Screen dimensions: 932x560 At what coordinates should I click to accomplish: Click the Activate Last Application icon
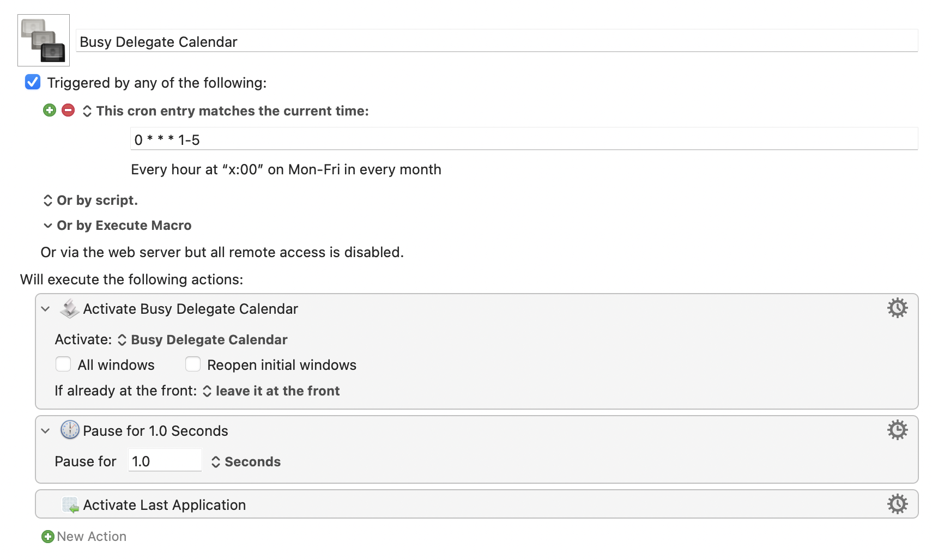click(x=70, y=505)
